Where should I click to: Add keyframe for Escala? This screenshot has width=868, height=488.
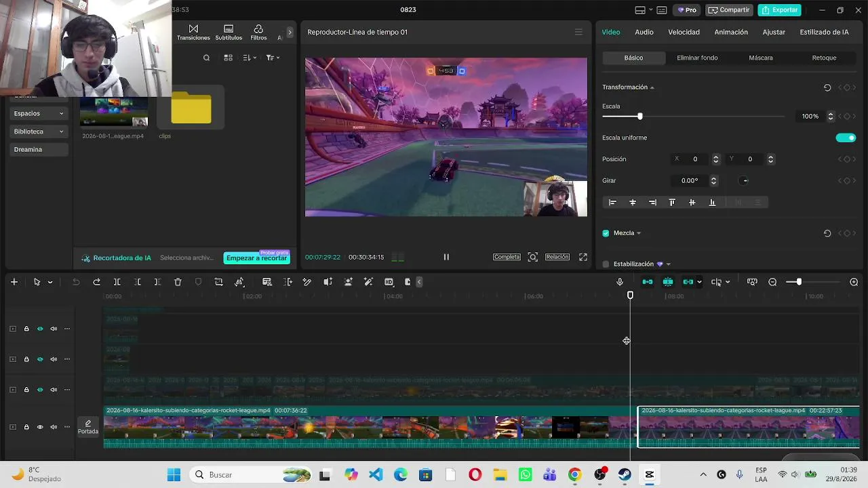(846, 117)
